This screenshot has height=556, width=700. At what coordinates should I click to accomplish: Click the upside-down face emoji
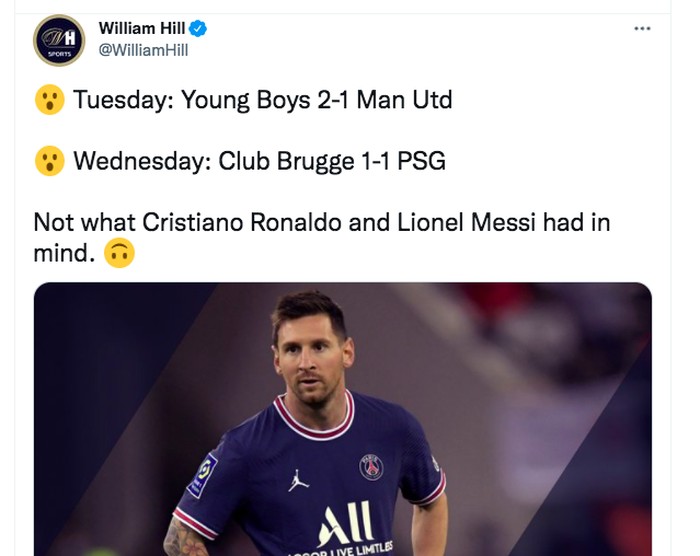click(x=119, y=253)
